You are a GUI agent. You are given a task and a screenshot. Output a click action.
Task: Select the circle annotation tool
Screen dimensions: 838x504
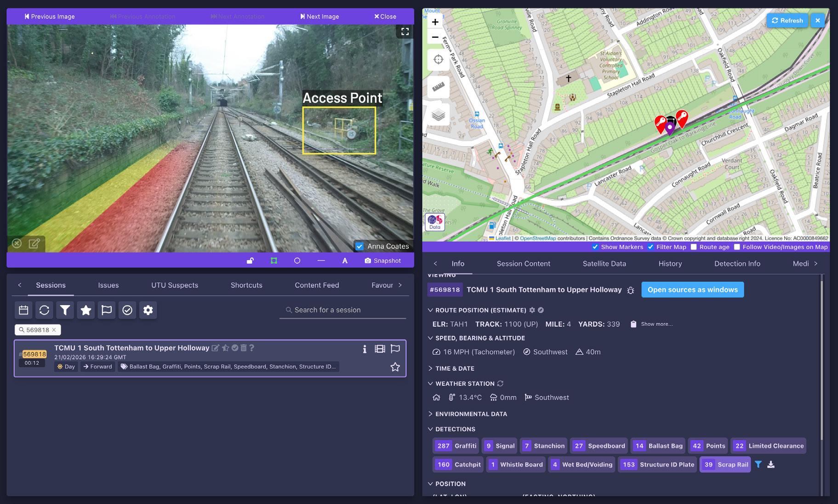(x=297, y=260)
